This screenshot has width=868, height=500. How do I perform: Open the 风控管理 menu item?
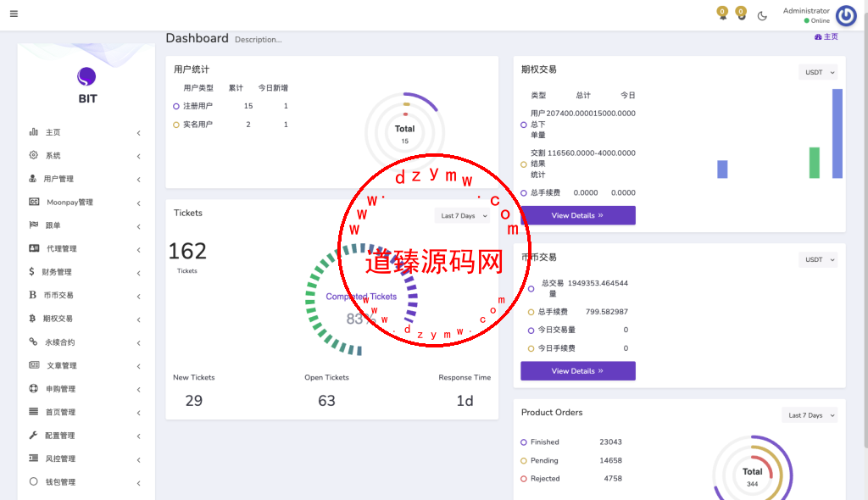pyautogui.click(x=86, y=458)
